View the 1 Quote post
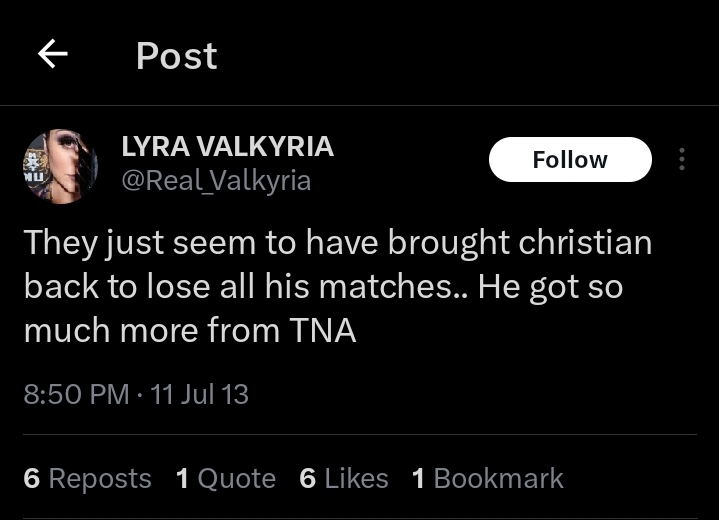Screen dimensions: 719x520 (226, 478)
